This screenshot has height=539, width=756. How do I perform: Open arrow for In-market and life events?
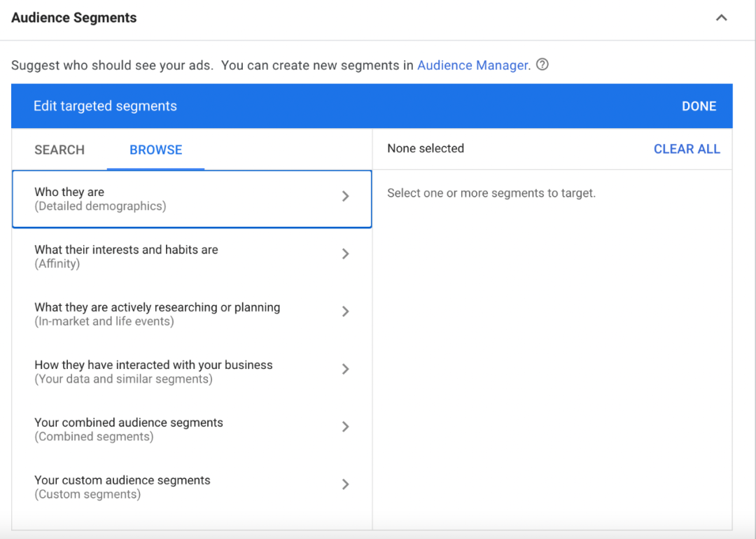coord(345,311)
